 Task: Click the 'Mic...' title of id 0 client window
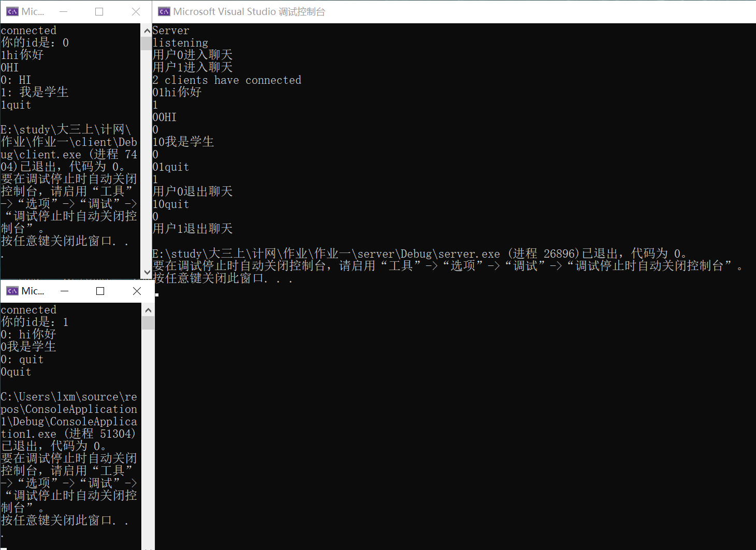pos(33,11)
